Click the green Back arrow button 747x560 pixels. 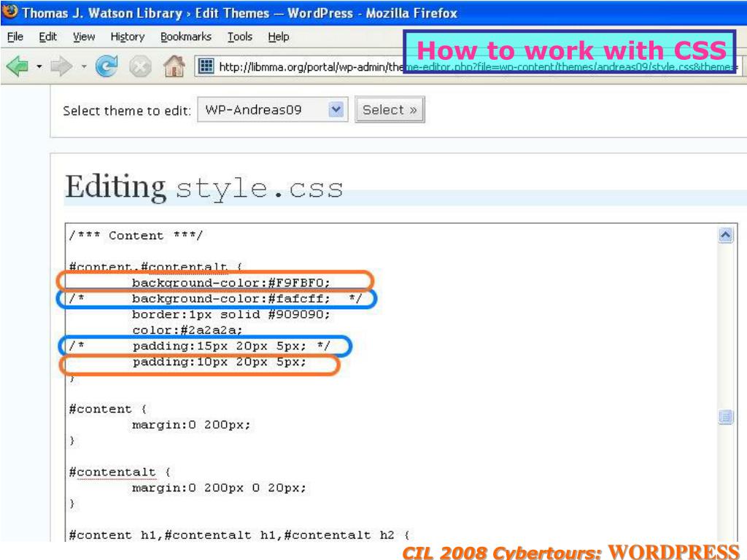[x=18, y=66]
